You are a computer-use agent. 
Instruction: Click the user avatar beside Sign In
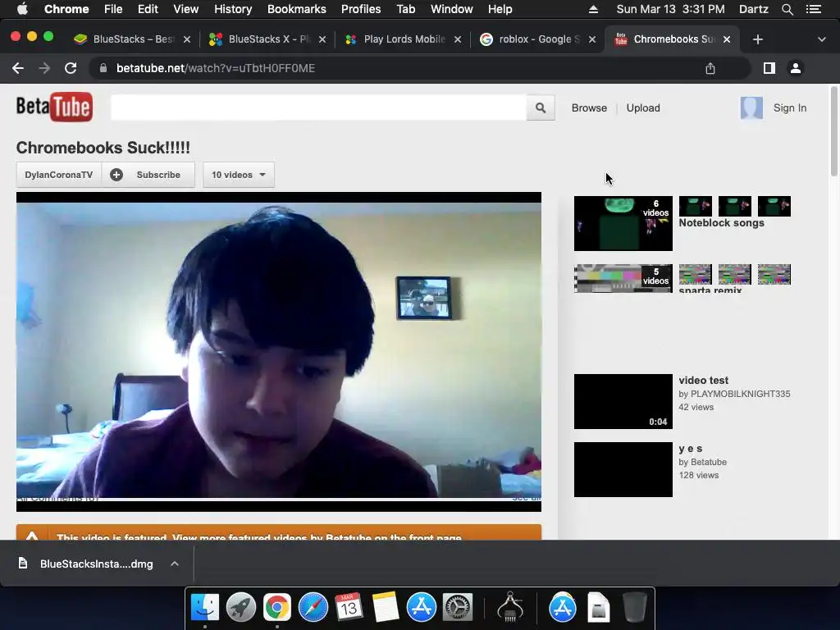[x=751, y=107]
